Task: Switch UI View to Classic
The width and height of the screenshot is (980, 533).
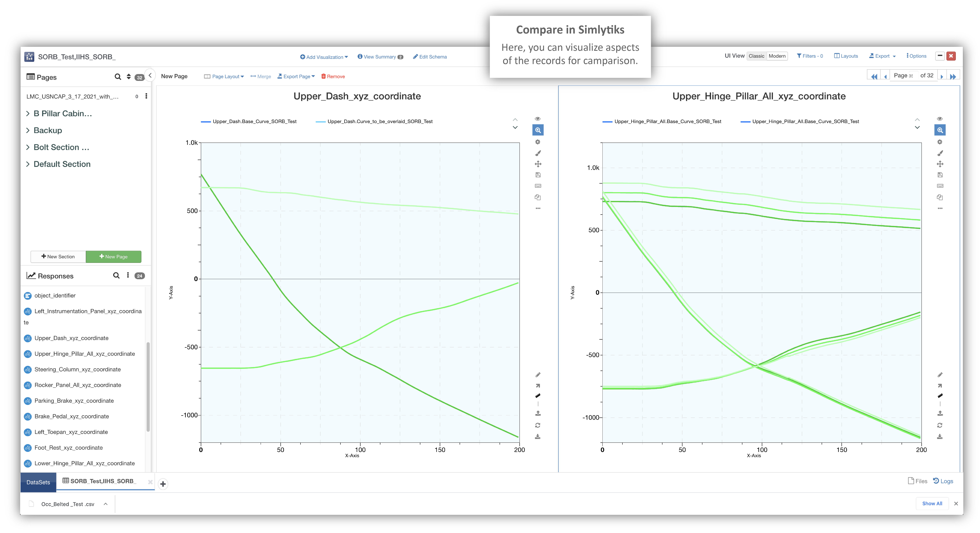Action: 756,56
